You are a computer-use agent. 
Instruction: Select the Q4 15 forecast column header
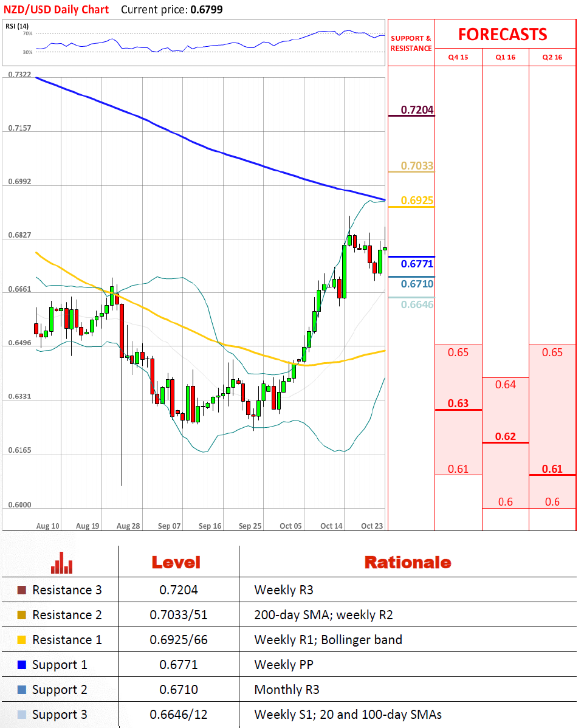click(x=458, y=57)
